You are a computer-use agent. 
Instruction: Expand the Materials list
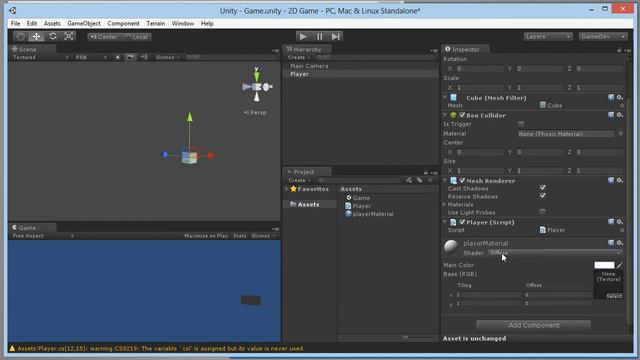tap(444, 204)
